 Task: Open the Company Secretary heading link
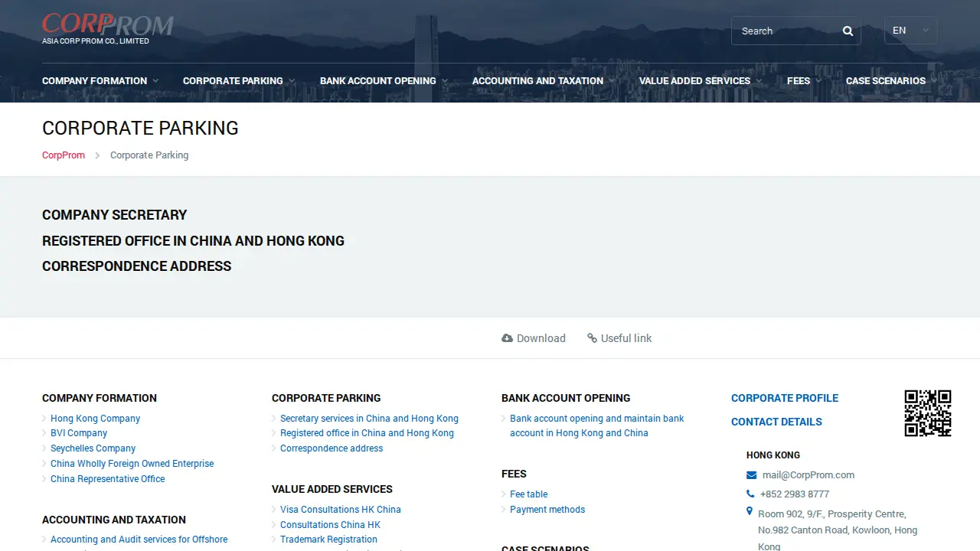click(x=115, y=215)
